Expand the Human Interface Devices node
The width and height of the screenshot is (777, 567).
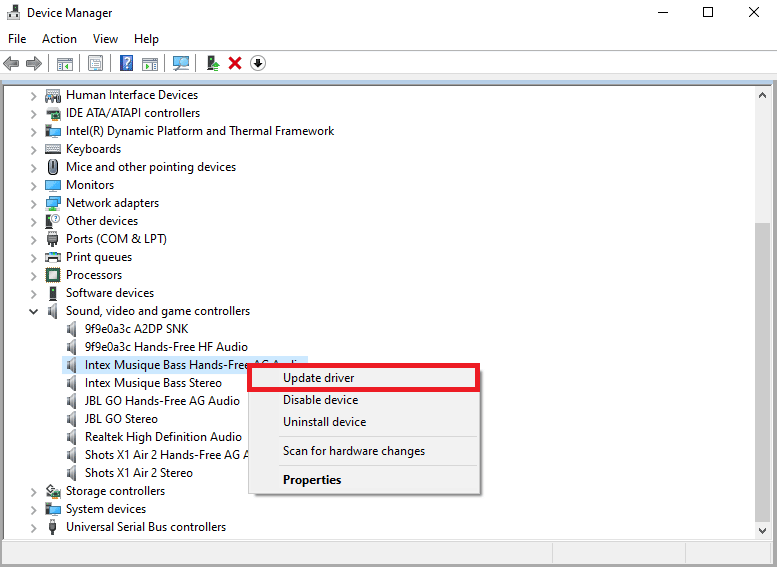[34, 96]
